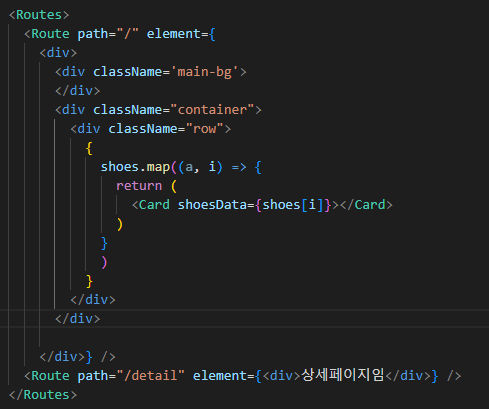Click the return keyword
Image resolution: width=489 pixels, height=409 pixels.
139,186
